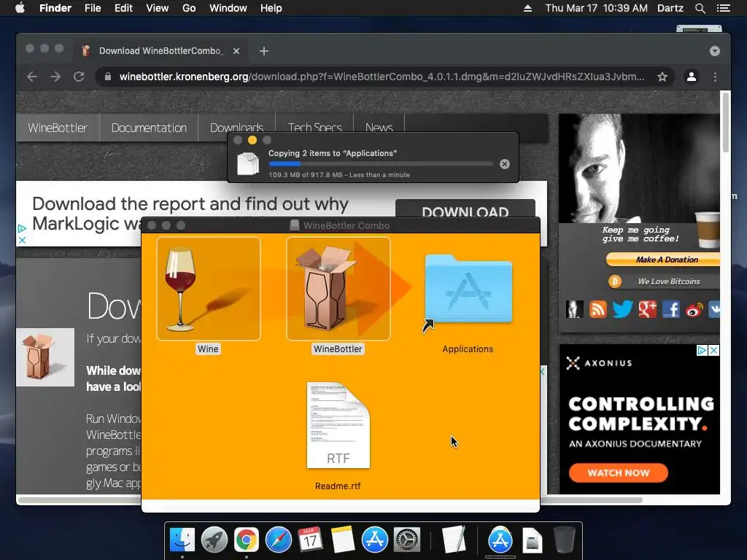Viewport: 747px width, 560px height.
Task: Open Notification Center list icon
Action: pos(723,8)
